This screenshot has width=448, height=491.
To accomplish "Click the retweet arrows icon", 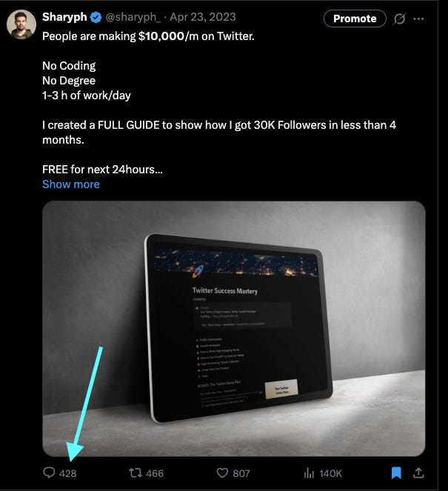I will [x=136, y=472].
